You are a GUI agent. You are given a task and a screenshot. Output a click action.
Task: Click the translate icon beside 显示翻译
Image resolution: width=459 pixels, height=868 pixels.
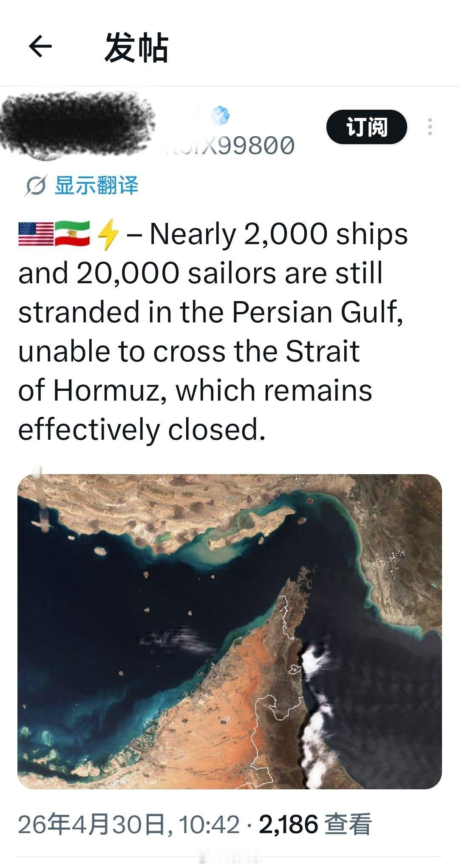click(x=35, y=186)
